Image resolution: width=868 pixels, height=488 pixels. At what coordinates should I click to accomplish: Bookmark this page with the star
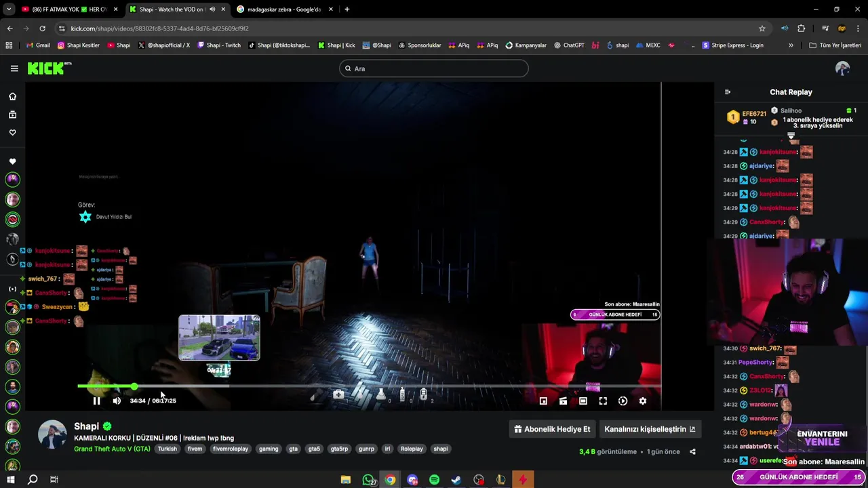(762, 28)
